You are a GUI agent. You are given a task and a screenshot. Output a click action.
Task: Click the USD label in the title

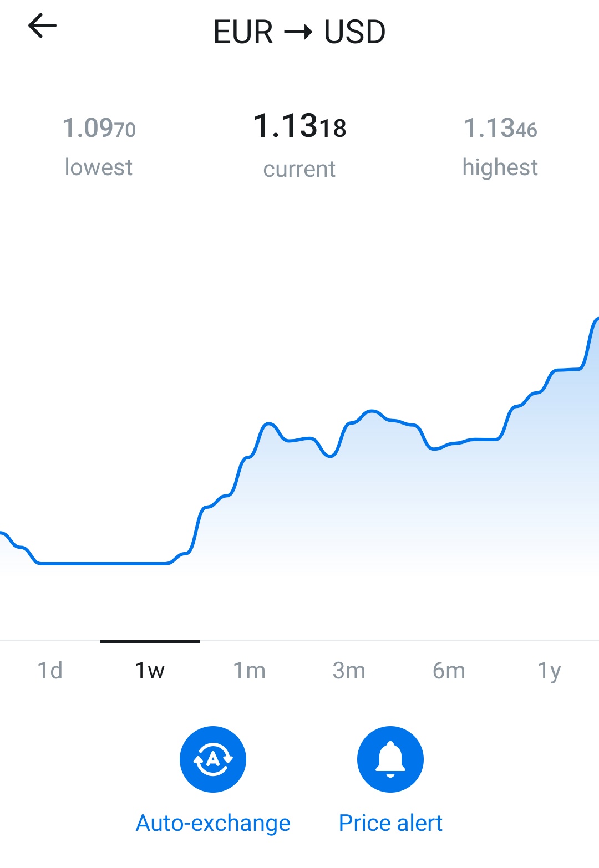(355, 32)
